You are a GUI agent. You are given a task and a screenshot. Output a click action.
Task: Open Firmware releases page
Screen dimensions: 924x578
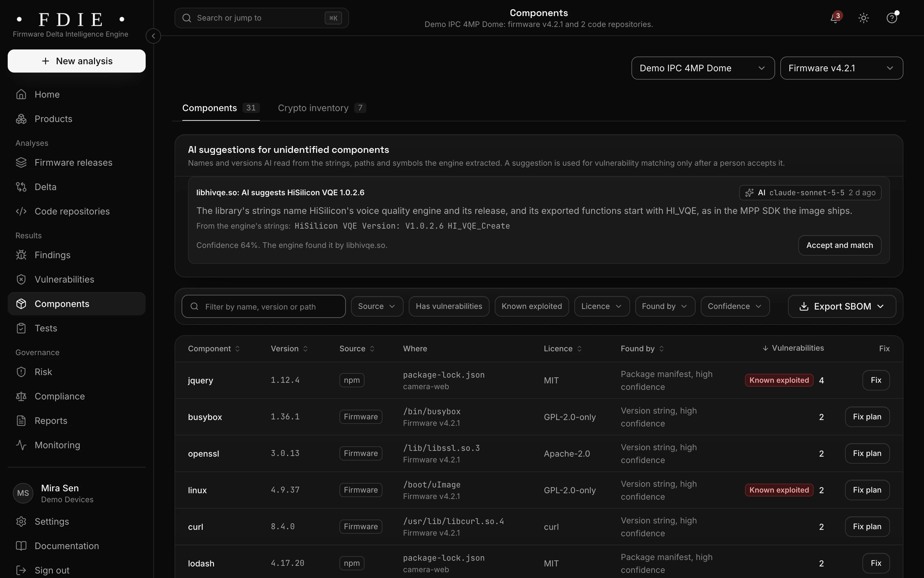point(77,162)
